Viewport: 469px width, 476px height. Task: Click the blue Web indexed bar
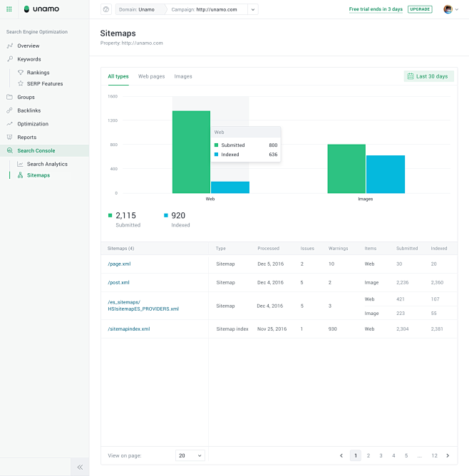click(230, 187)
